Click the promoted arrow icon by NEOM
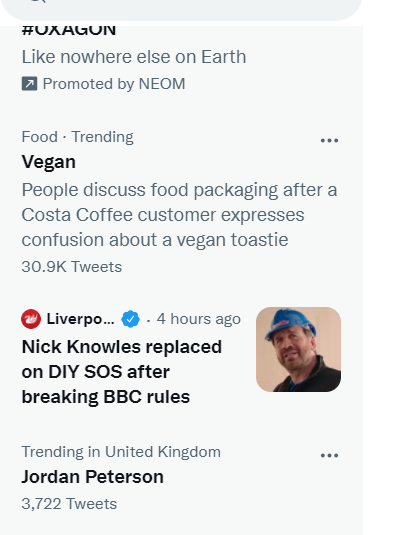 (x=29, y=84)
